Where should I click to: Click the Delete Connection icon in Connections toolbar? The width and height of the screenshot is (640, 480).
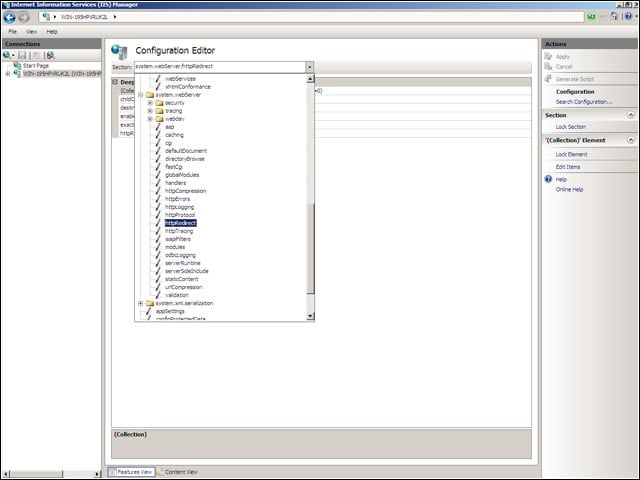tap(50, 55)
